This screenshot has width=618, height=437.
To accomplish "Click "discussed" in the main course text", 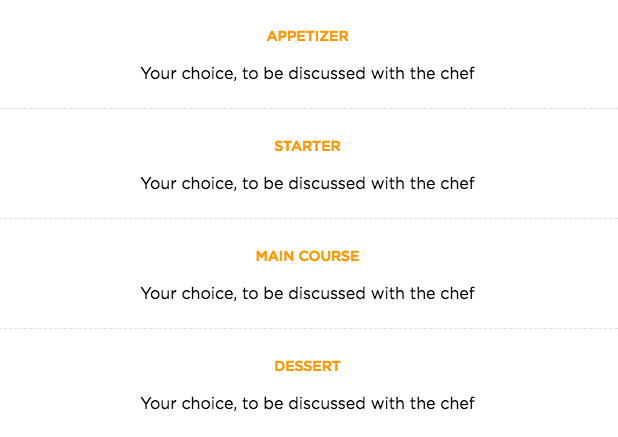I will pos(328,293).
